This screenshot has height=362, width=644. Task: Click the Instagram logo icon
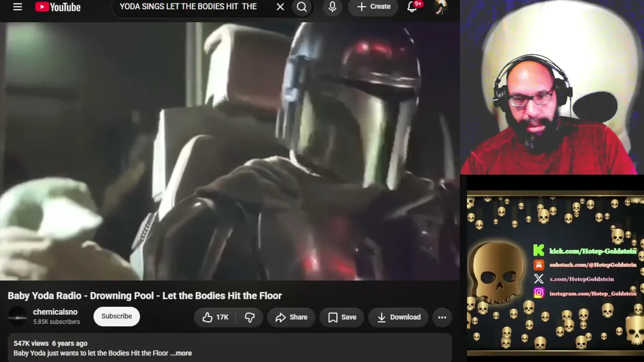539,293
